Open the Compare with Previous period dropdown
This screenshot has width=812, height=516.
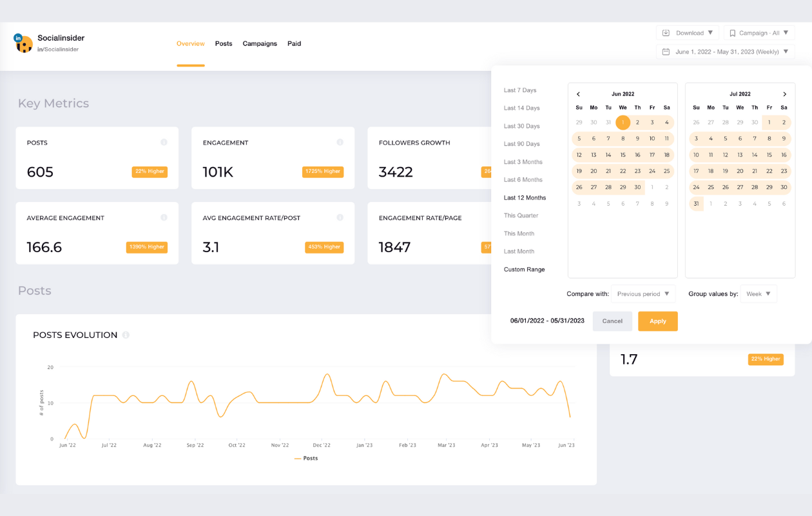pos(644,294)
